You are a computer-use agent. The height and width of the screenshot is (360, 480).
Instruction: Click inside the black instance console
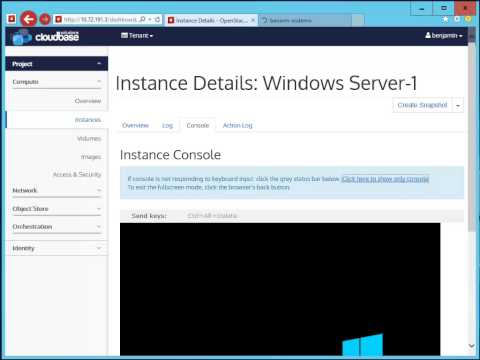[x=280, y=289]
